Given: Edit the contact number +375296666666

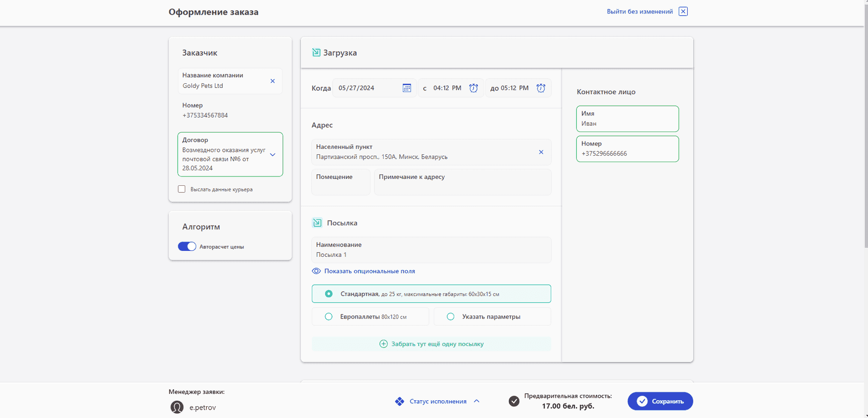Looking at the screenshot, I should coord(627,149).
